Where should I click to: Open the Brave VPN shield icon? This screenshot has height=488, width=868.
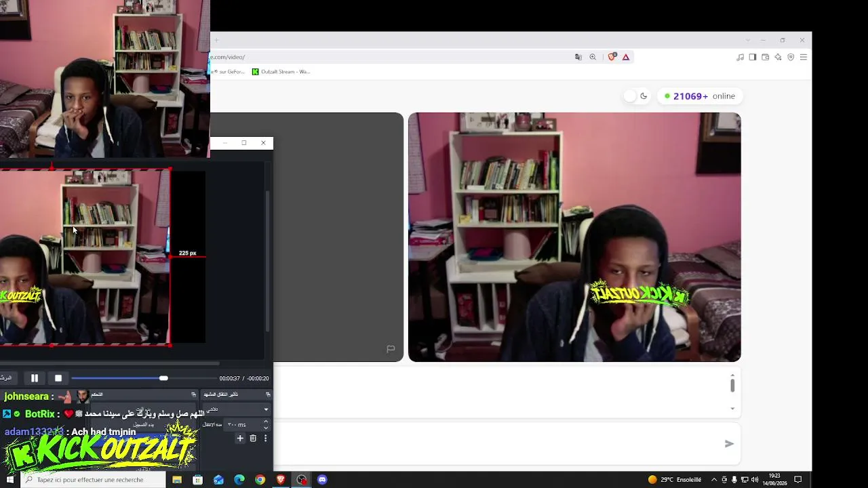pyautogui.click(x=791, y=58)
